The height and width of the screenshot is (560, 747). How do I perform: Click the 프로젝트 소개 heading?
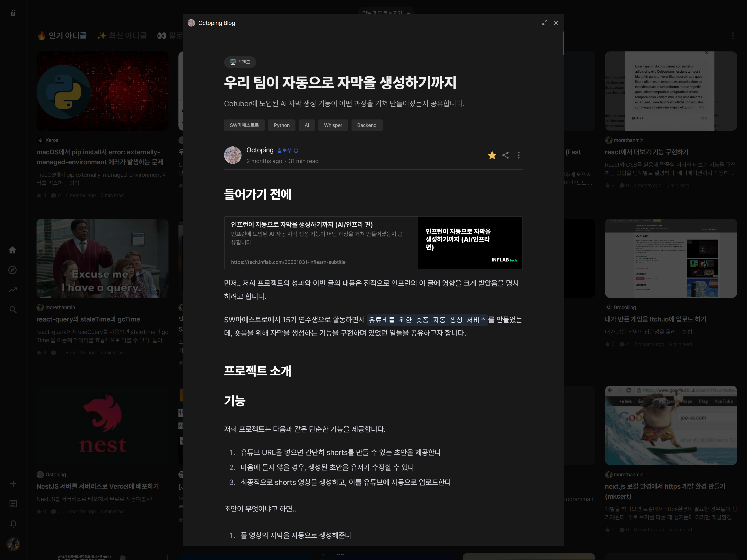pos(258,371)
